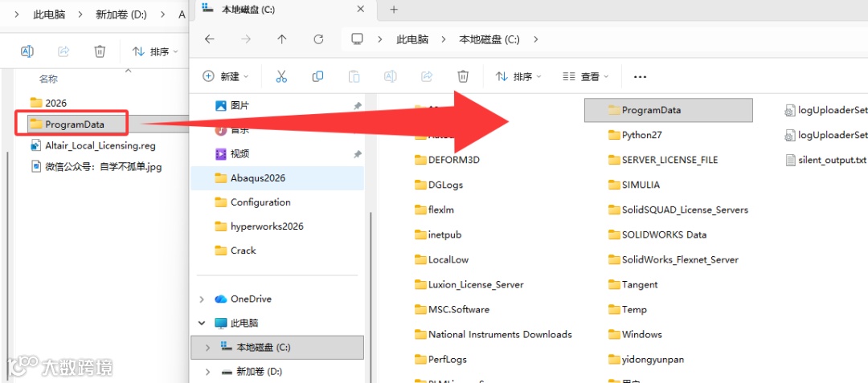Refresh the C: drive folder view
The width and height of the screenshot is (868, 383).
click(318, 39)
